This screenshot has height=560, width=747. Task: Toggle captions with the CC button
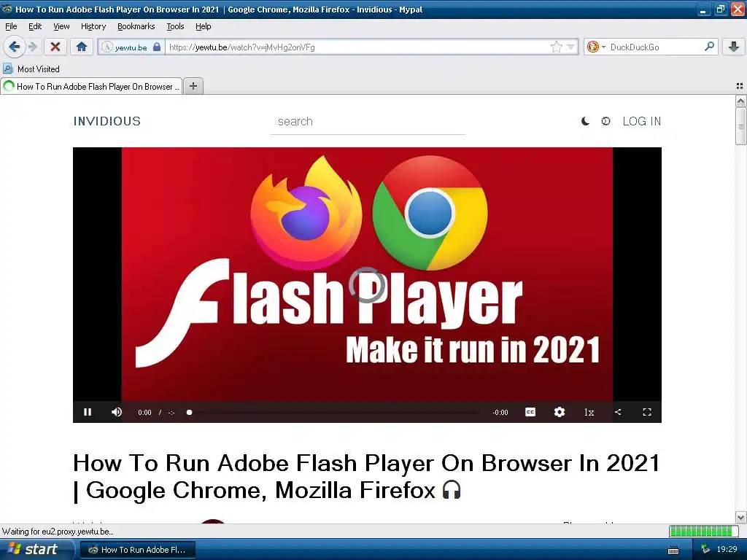[x=530, y=412]
